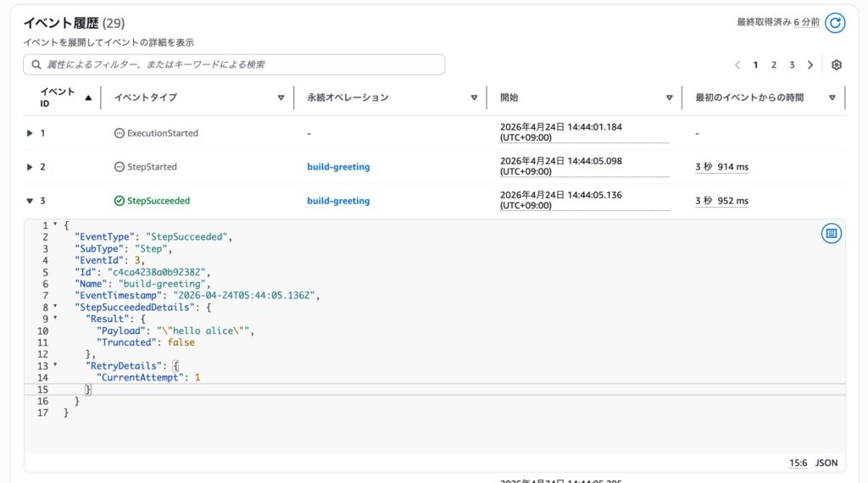This screenshot has height=483, width=868.
Task: Click the ExecutionStarted status icon
Action: [119, 133]
